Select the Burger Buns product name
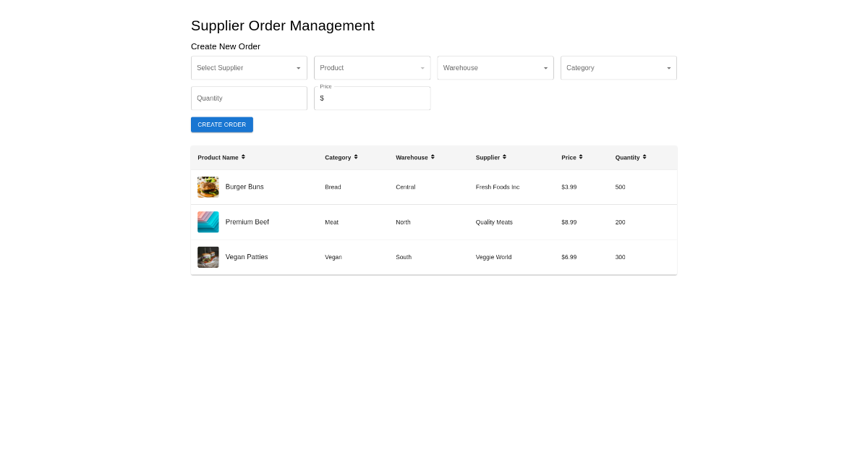The width and height of the screenshot is (868, 456). (x=244, y=187)
